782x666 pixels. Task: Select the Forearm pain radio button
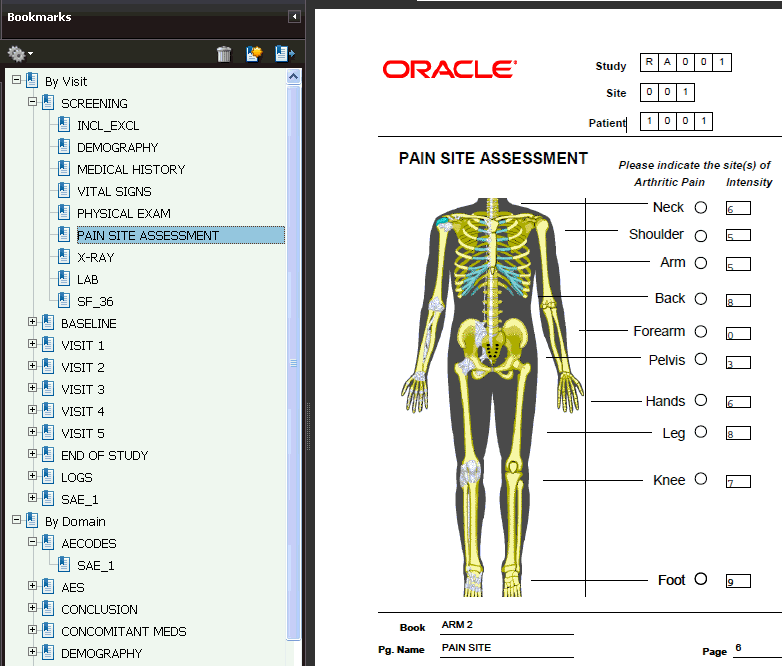coord(701,331)
